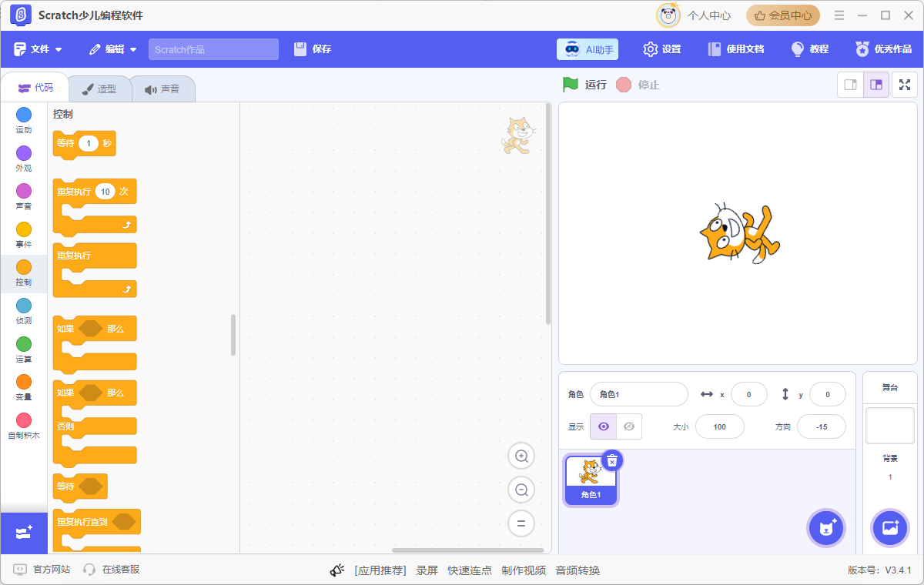Open the 录屏 screen recording link
924x585 pixels.
coord(427,570)
